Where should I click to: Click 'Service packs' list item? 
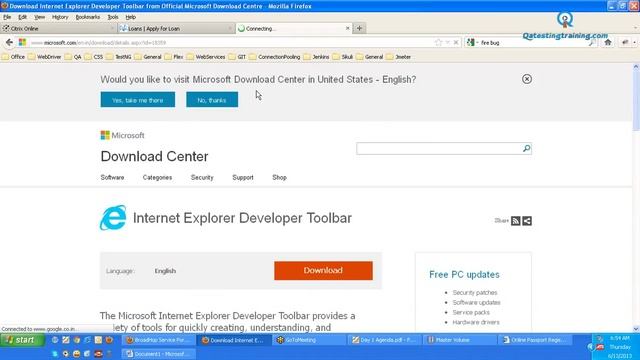click(x=471, y=312)
